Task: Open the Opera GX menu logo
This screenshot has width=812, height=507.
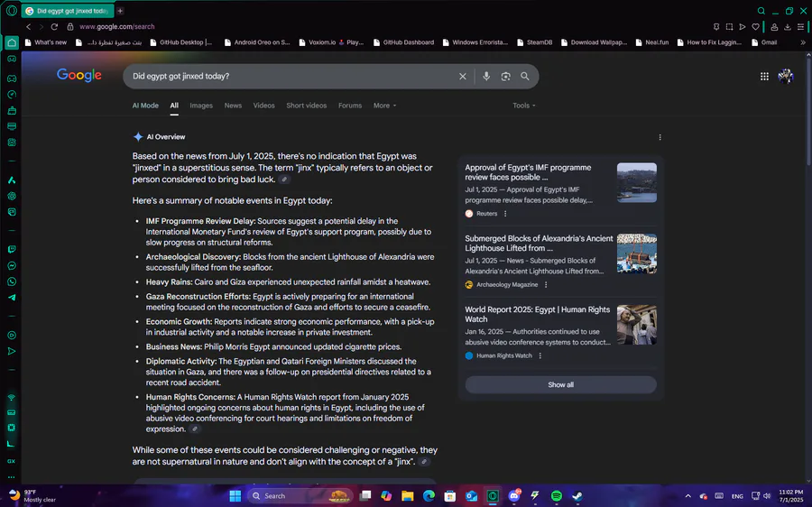Action: [12, 10]
